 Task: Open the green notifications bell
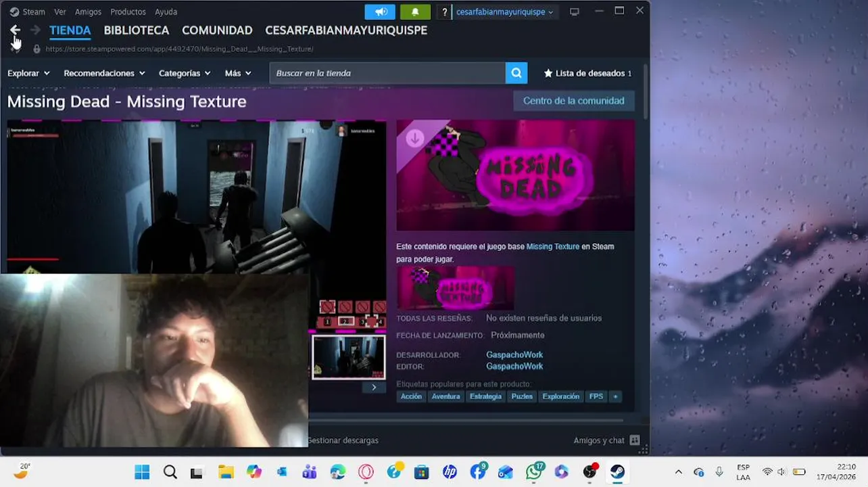(x=415, y=11)
